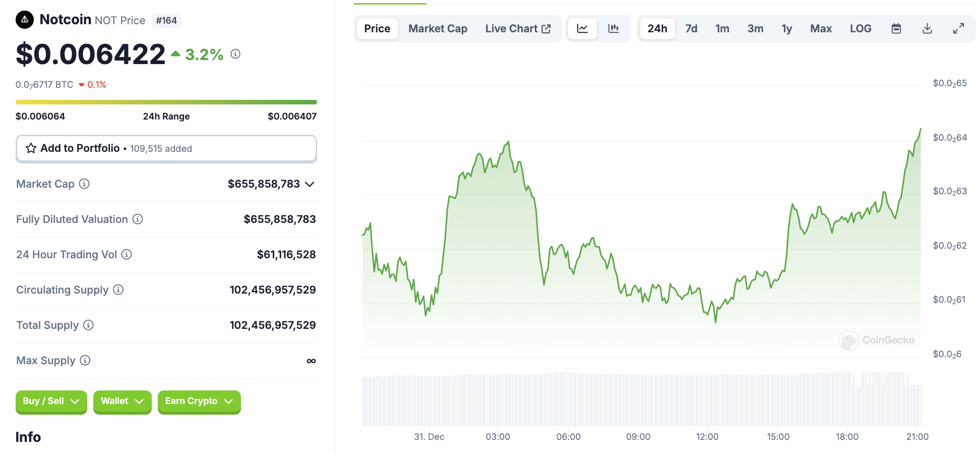Select the 24h time range

[657, 29]
